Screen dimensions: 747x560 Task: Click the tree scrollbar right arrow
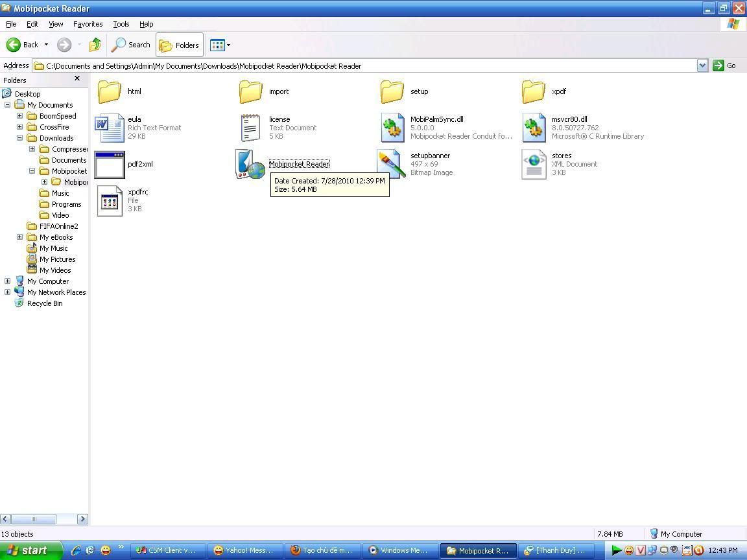(x=82, y=519)
